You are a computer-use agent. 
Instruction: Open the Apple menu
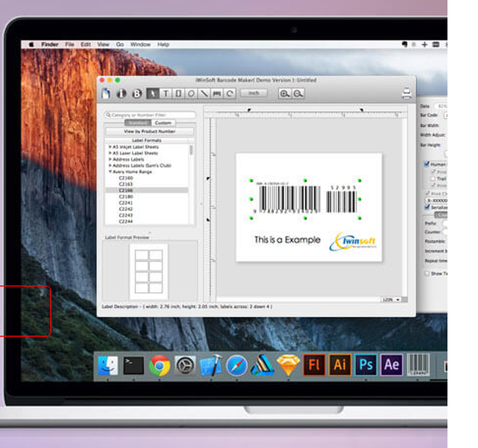[31, 44]
